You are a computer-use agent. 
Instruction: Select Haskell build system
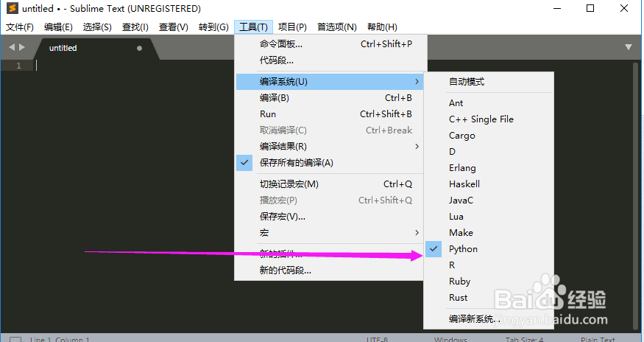[489, 184]
